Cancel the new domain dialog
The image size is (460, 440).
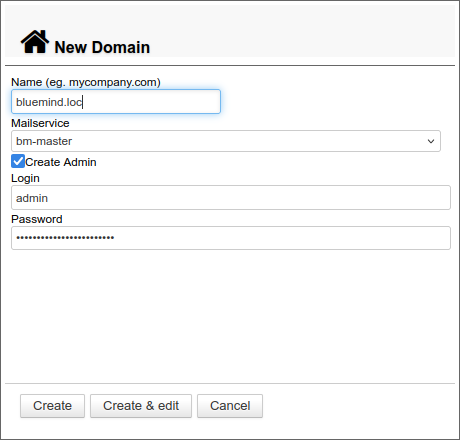pyautogui.click(x=230, y=406)
